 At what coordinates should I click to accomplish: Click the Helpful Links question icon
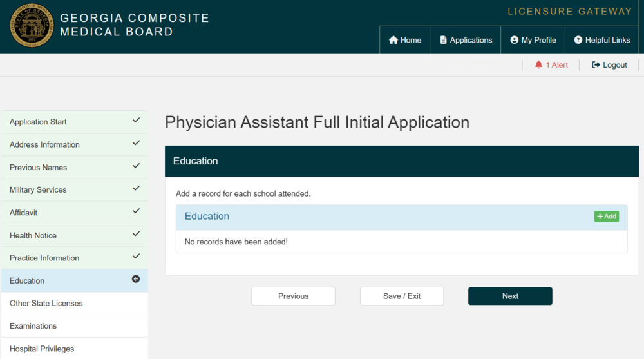tap(578, 40)
